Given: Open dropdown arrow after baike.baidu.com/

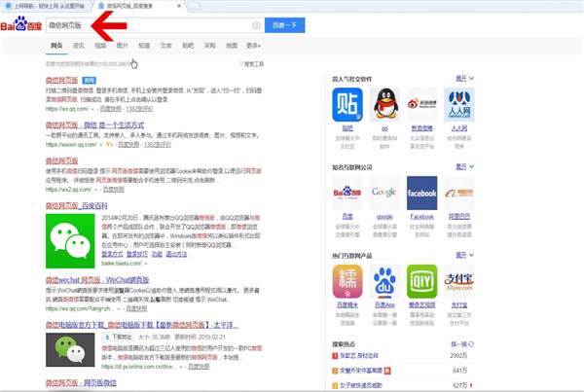Looking at the screenshot, I should point(146,264).
